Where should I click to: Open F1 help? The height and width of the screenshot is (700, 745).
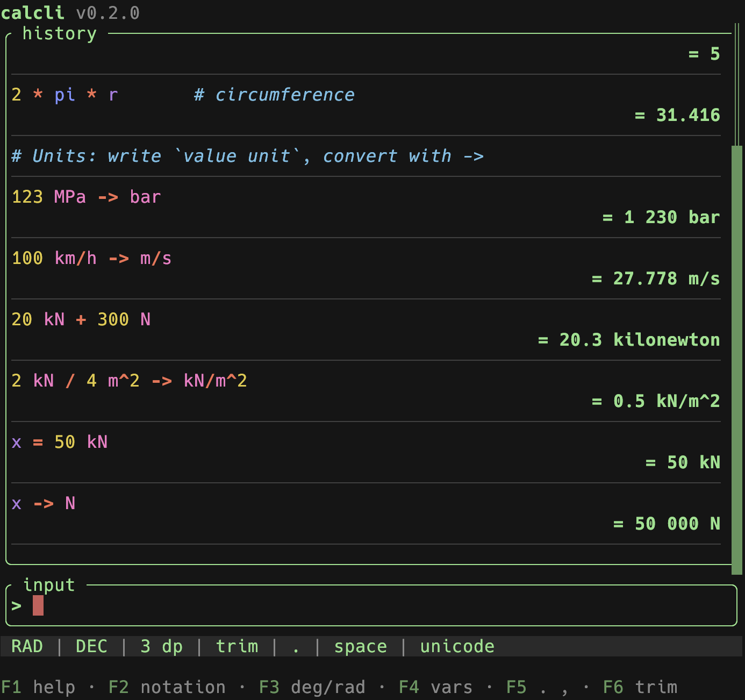[38, 687]
